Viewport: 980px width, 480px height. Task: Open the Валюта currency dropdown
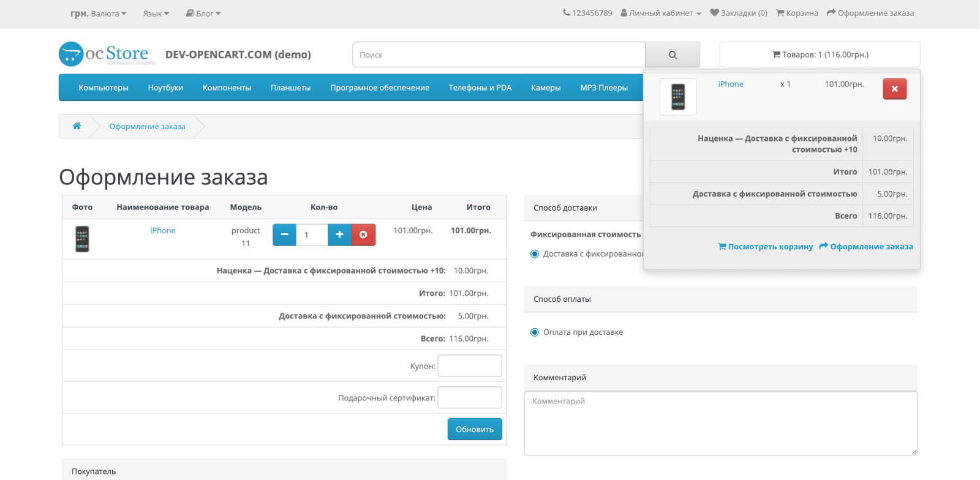[99, 13]
